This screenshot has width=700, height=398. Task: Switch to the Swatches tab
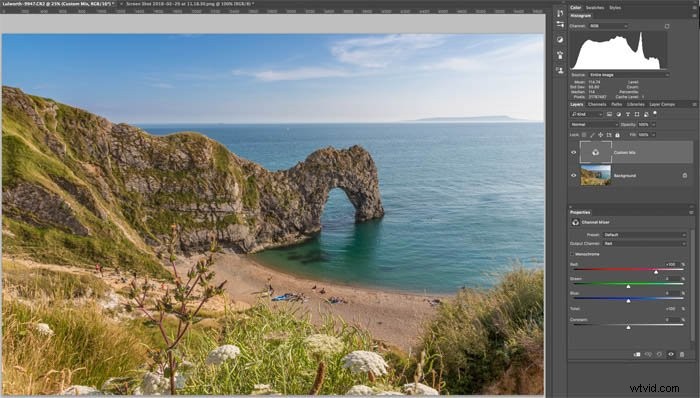click(x=595, y=8)
